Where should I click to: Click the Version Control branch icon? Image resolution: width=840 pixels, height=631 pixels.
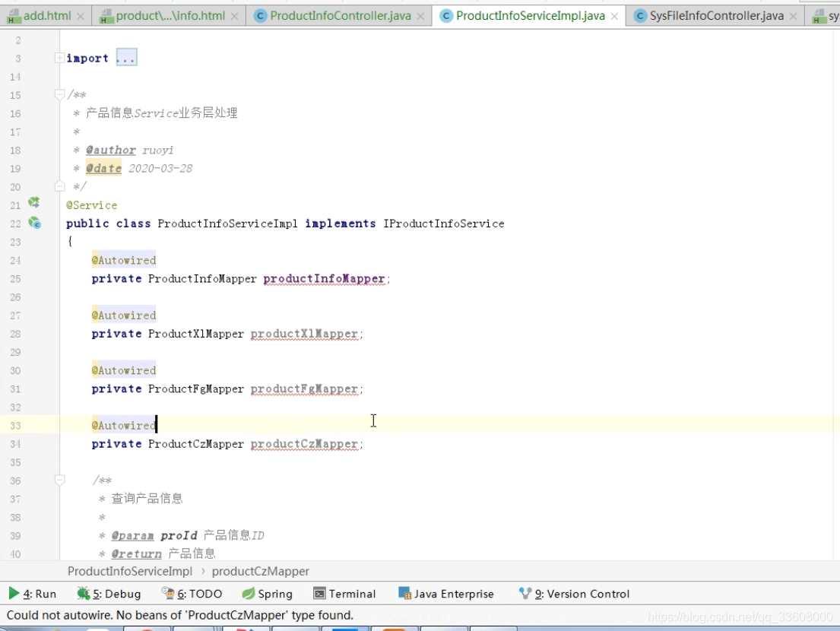[x=525, y=594]
